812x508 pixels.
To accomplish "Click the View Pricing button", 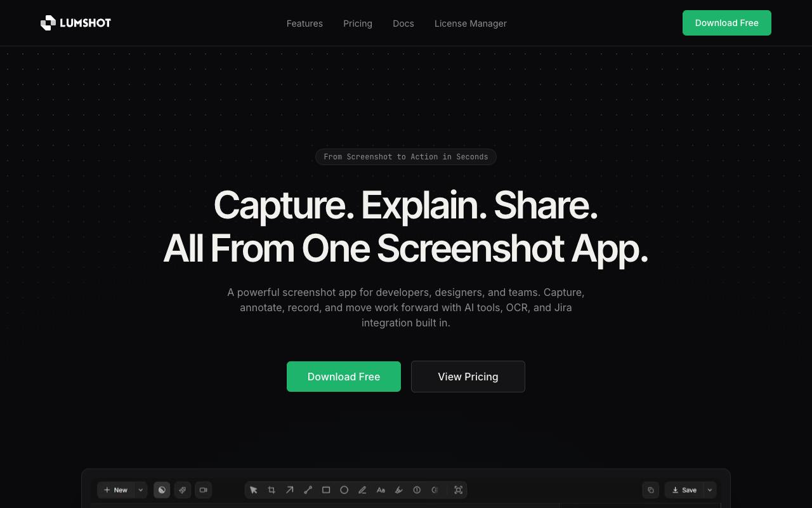I will (468, 377).
